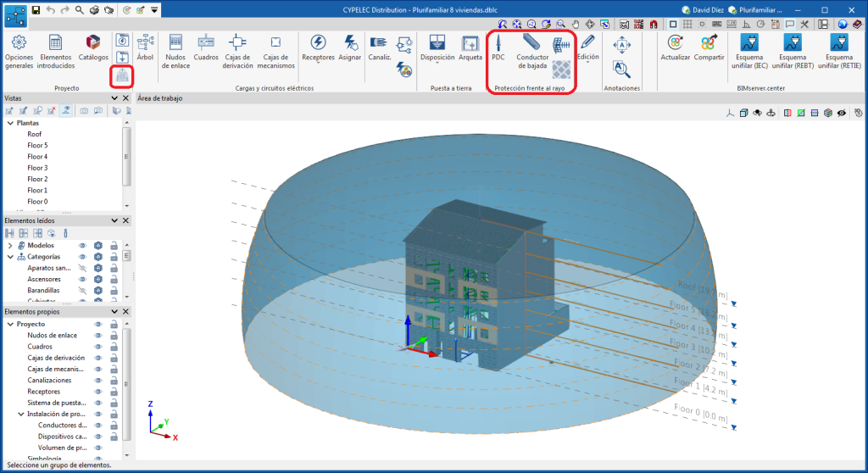Select Nudos de enlace tool
868x473 pixels.
point(175,52)
